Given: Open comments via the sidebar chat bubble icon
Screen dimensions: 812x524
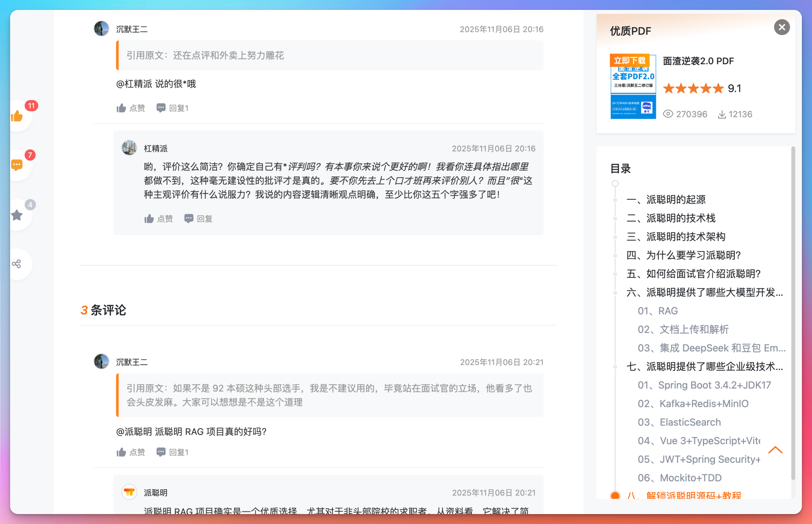Looking at the screenshot, I should coord(17,165).
